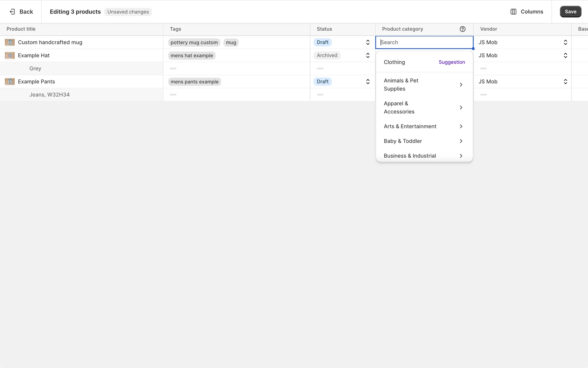
Task: Click the 'mens hat example' tag
Action: (x=192, y=56)
